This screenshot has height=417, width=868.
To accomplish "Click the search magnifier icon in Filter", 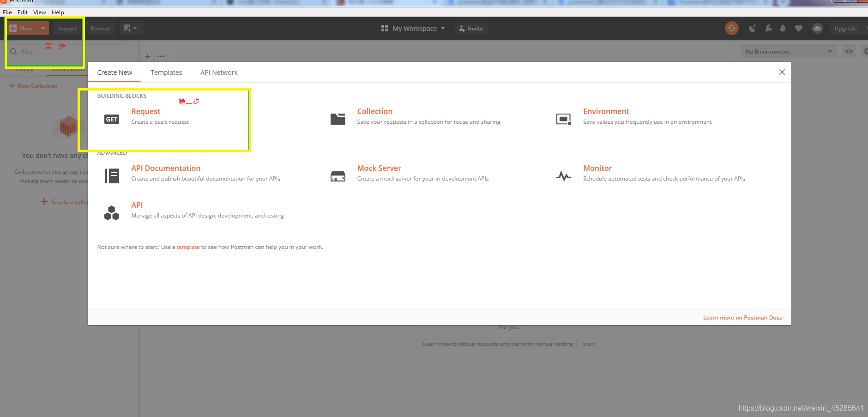I will [13, 51].
